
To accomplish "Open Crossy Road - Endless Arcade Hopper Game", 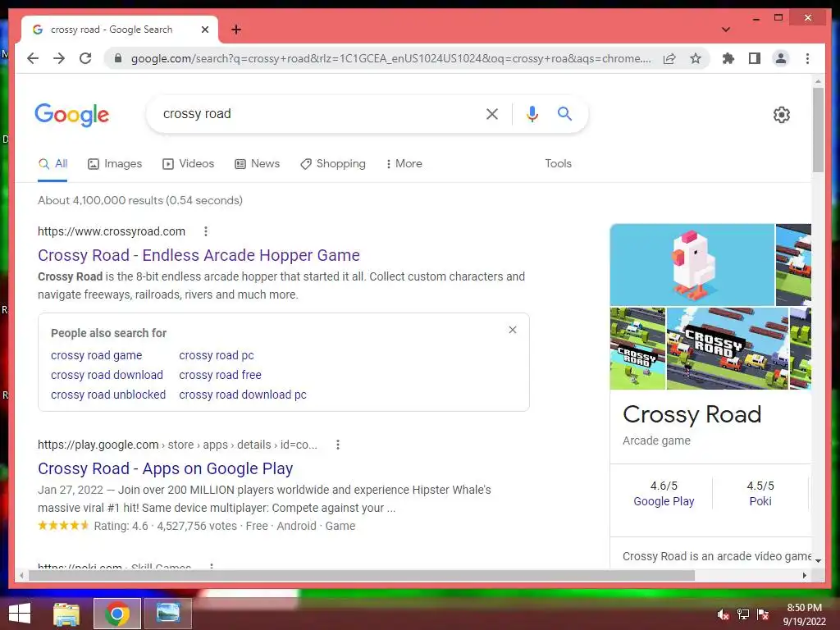I will [199, 256].
